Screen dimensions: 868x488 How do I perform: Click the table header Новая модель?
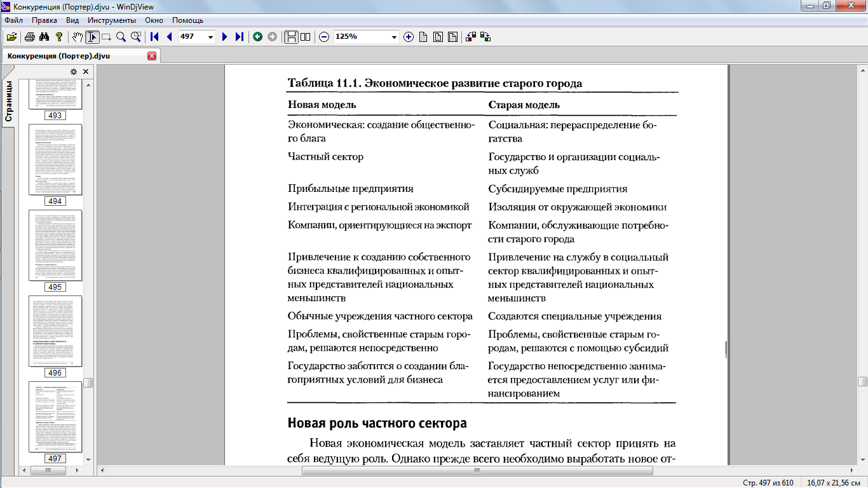pos(322,104)
